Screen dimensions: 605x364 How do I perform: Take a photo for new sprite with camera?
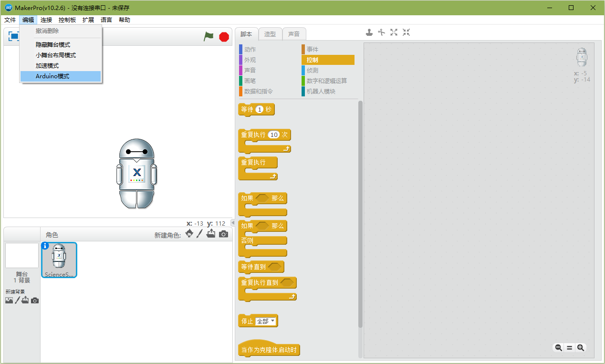223,234
